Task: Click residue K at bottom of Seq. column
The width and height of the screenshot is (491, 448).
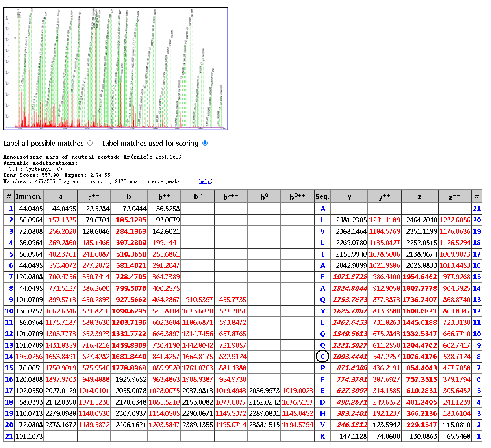Action: (322, 436)
